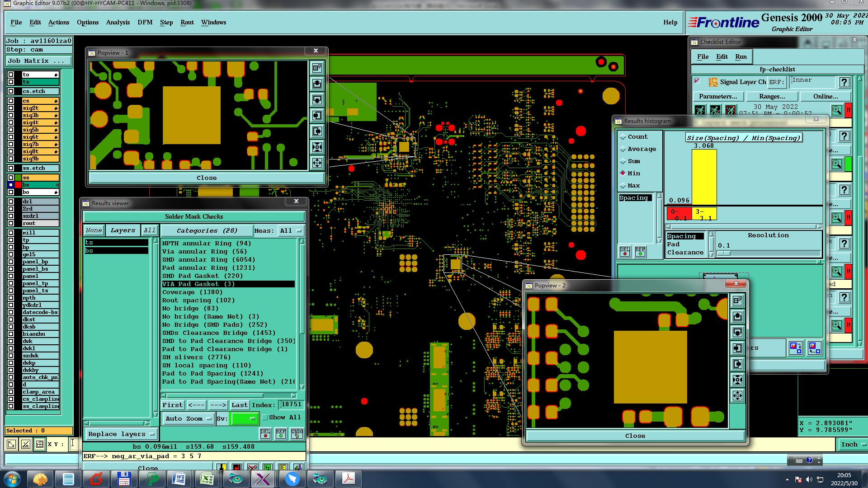Click Index input field showing 18751

point(291,404)
